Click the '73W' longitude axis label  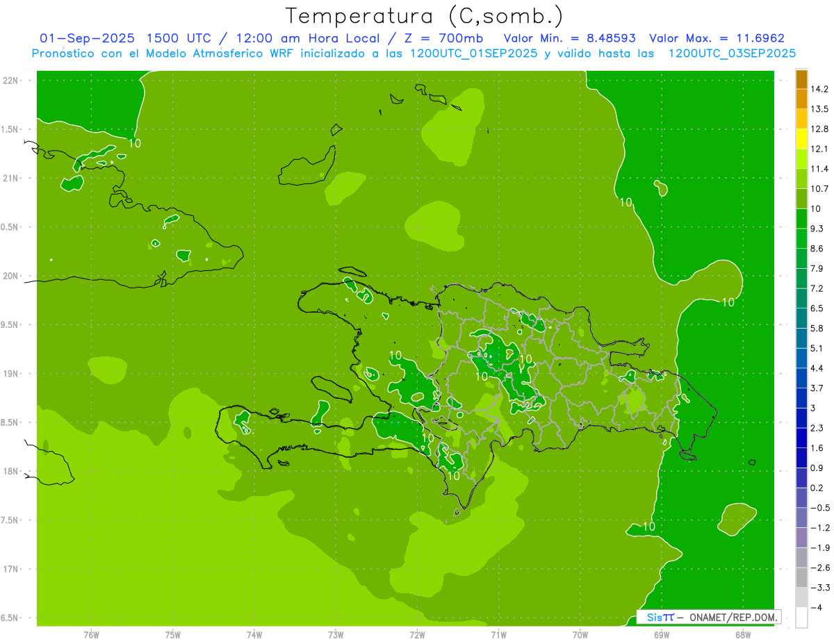pyautogui.click(x=336, y=635)
